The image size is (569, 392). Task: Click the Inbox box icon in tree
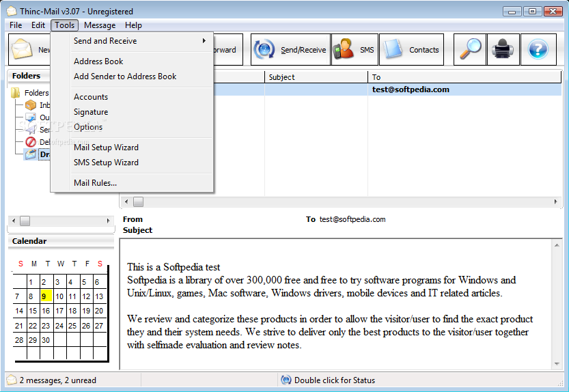[31, 105]
